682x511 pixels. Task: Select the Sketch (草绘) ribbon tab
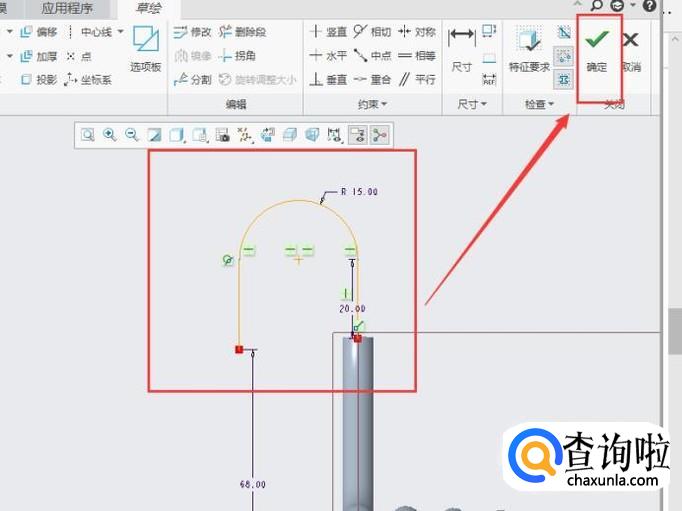tap(148, 8)
